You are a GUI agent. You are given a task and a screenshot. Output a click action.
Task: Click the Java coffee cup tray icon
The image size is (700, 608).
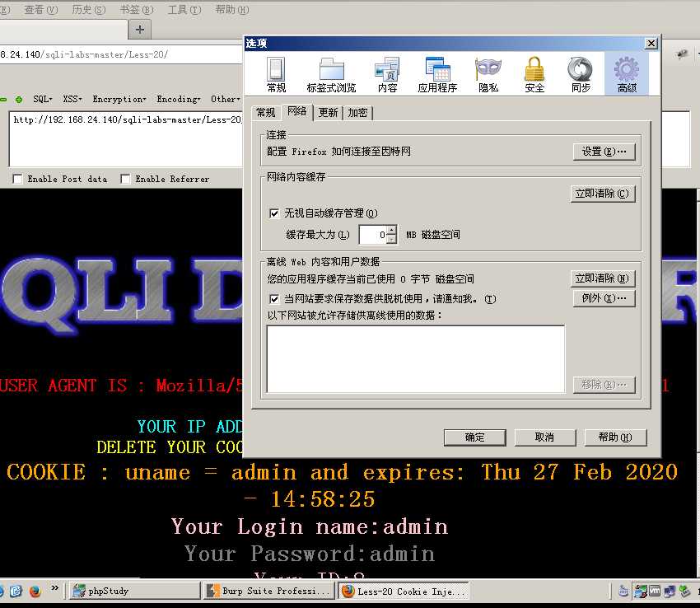pos(623,591)
